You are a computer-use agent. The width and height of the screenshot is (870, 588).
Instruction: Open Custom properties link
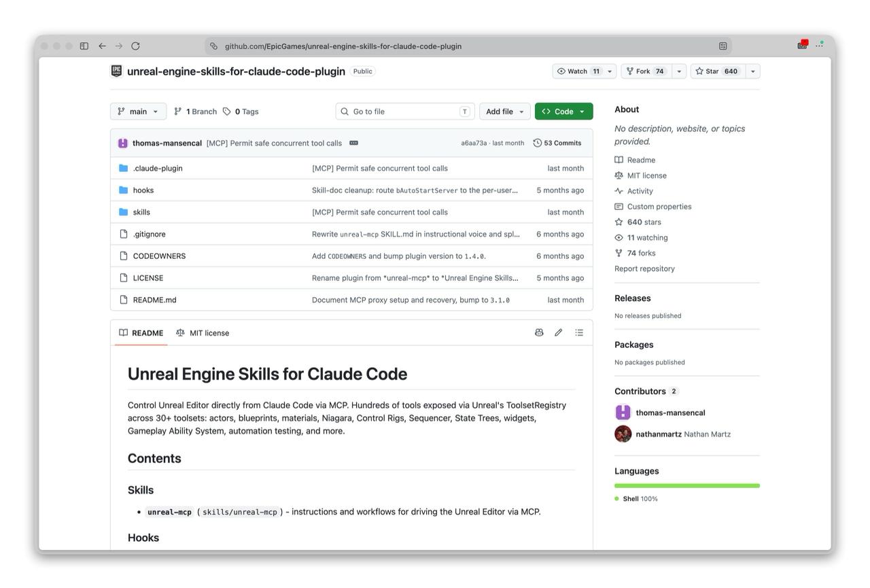pyautogui.click(x=652, y=207)
